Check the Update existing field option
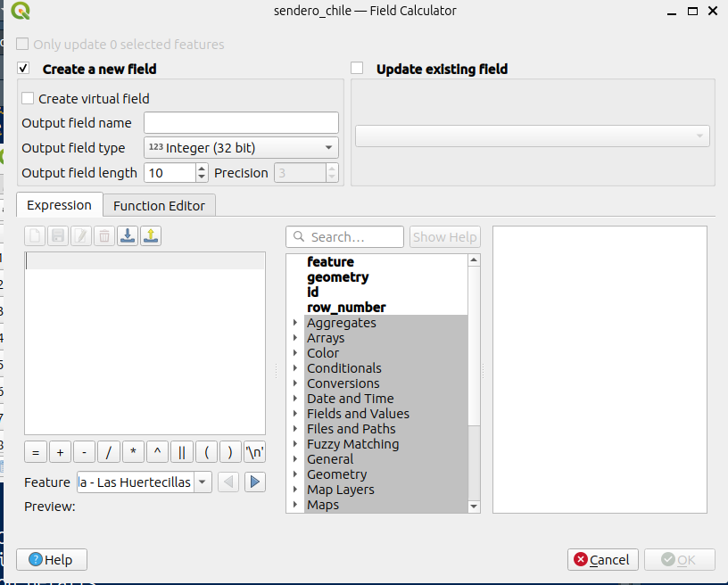Image resolution: width=728 pixels, height=585 pixels. pos(358,69)
